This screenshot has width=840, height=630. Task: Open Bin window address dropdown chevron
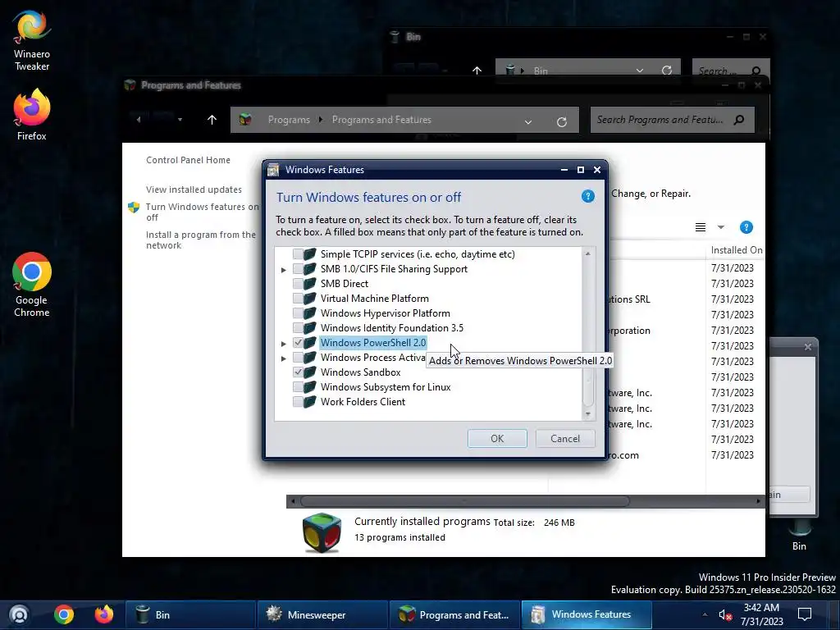[x=640, y=71]
